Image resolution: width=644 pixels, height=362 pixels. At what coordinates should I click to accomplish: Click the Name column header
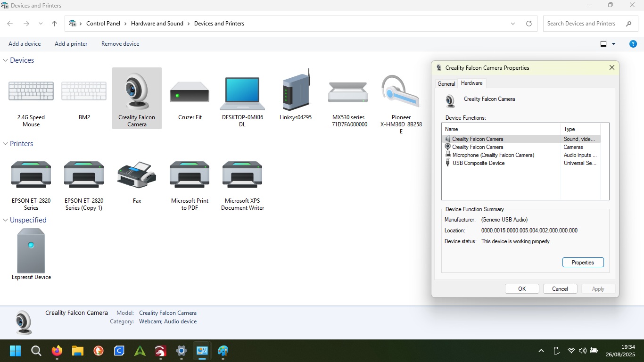tap(501, 129)
